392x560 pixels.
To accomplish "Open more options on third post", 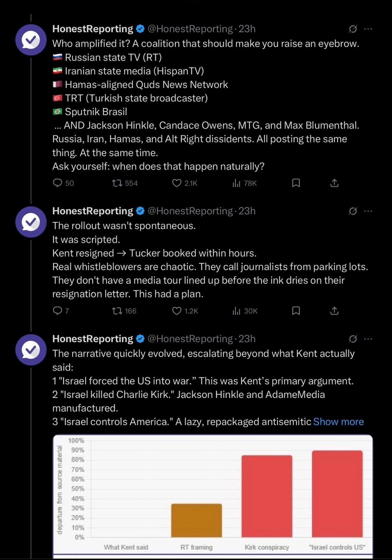I will point(368,339).
